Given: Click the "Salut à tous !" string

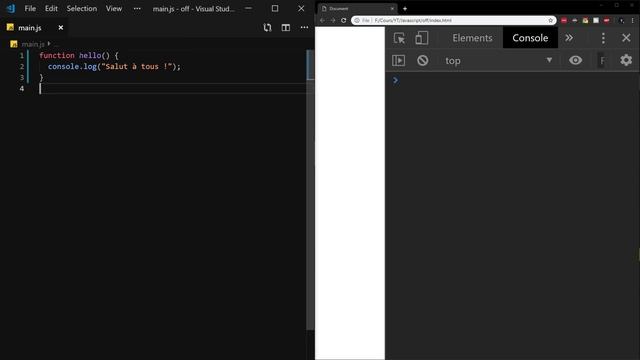Looking at the screenshot, I should [137, 67].
